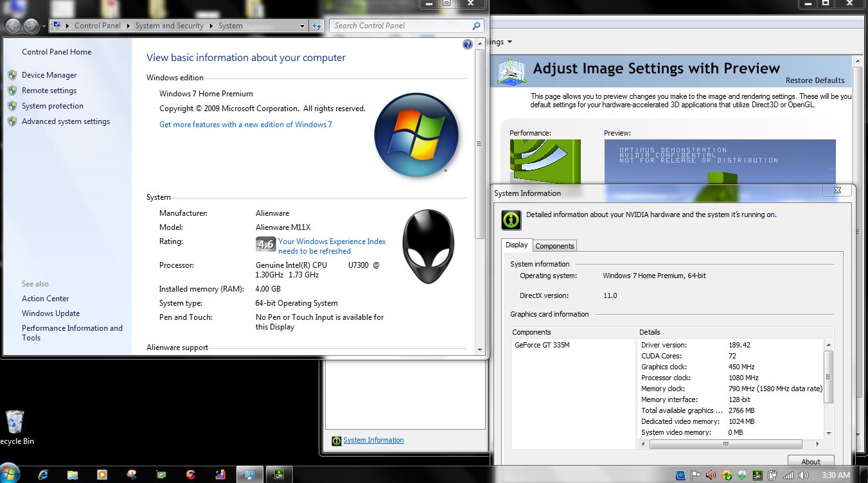Open Action Center link in See also
Image resolution: width=868 pixels, height=483 pixels.
click(x=45, y=299)
